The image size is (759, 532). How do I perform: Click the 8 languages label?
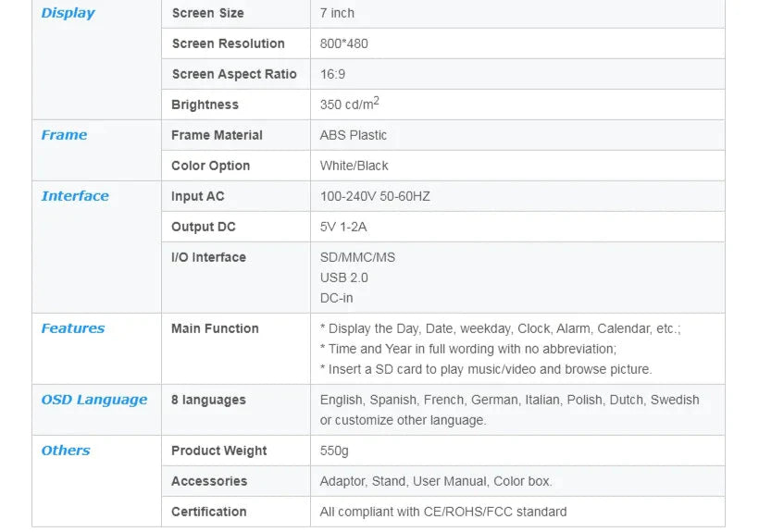point(208,400)
